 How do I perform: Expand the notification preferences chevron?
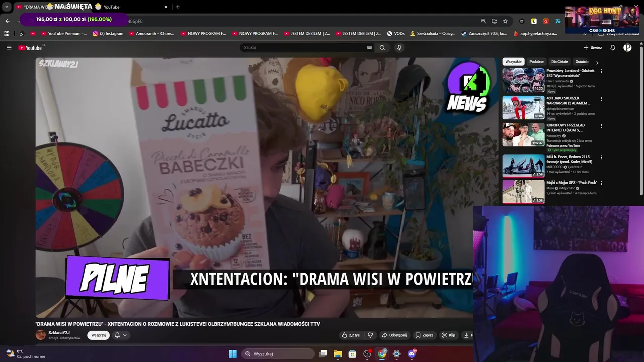(x=125, y=335)
